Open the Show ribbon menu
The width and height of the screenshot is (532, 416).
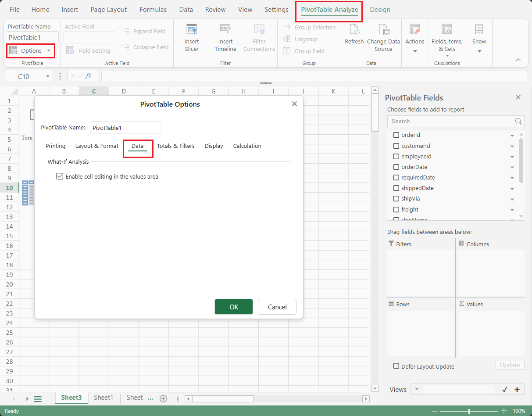(479, 39)
